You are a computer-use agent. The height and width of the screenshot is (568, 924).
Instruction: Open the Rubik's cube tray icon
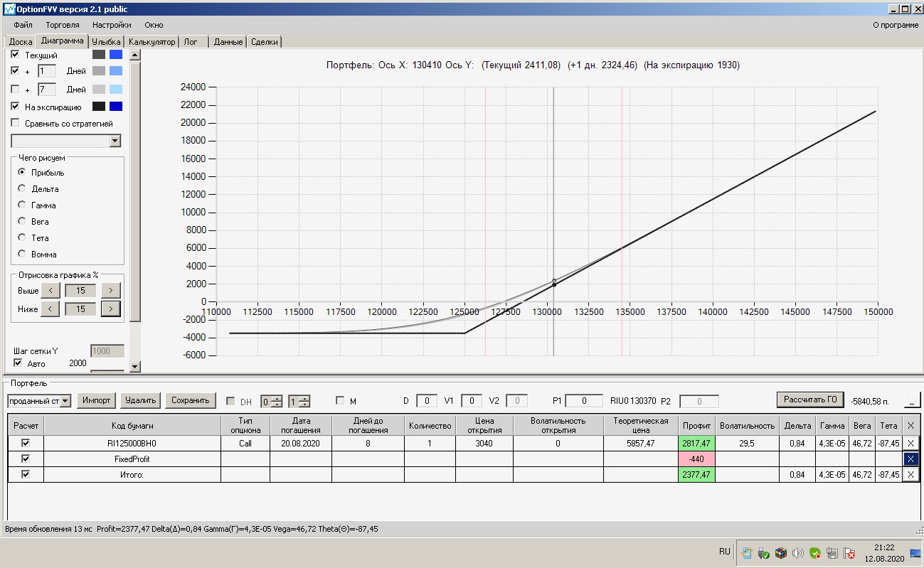tap(780, 552)
